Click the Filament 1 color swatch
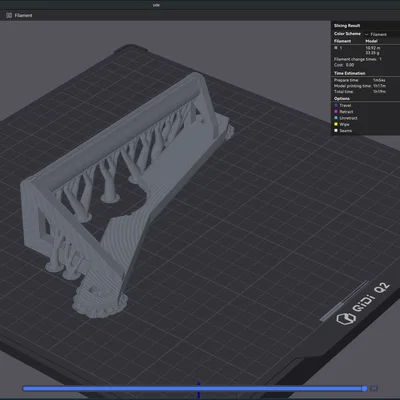This screenshot has width=400, height=400. tap(336, 48)
